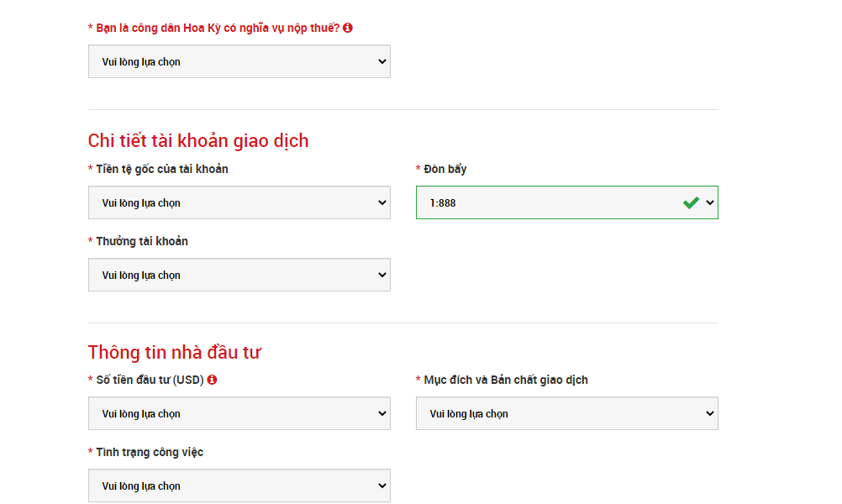Click info icon next to Số tiền đầu tư (USD)
842x504 pixels.
pyautogui.click(x=212, y=380)
